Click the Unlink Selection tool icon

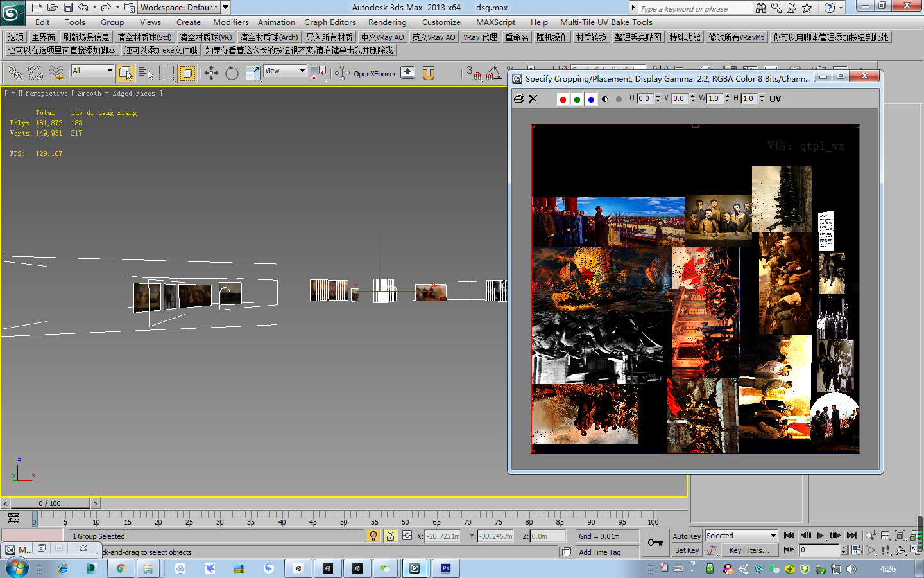tap(35, 73)
